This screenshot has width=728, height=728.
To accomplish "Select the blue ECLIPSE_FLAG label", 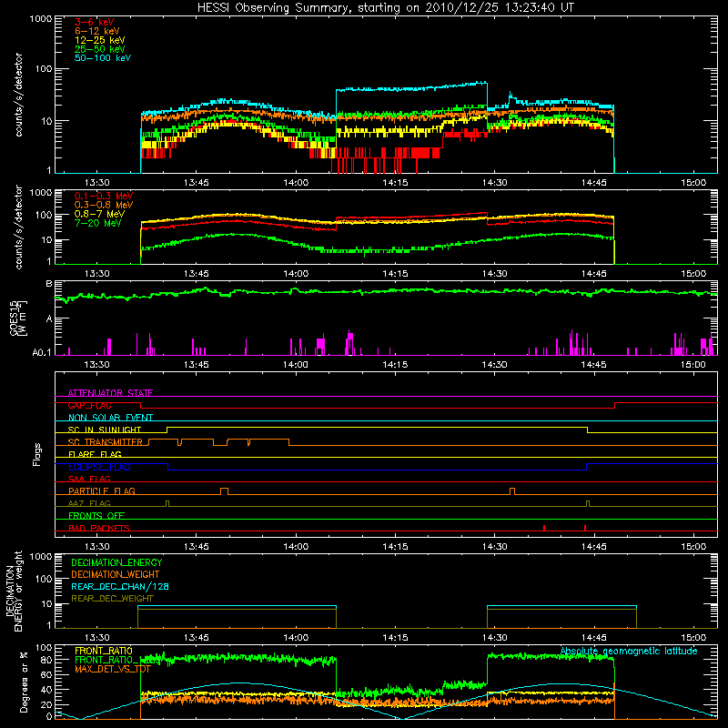I will coord(99,467).
